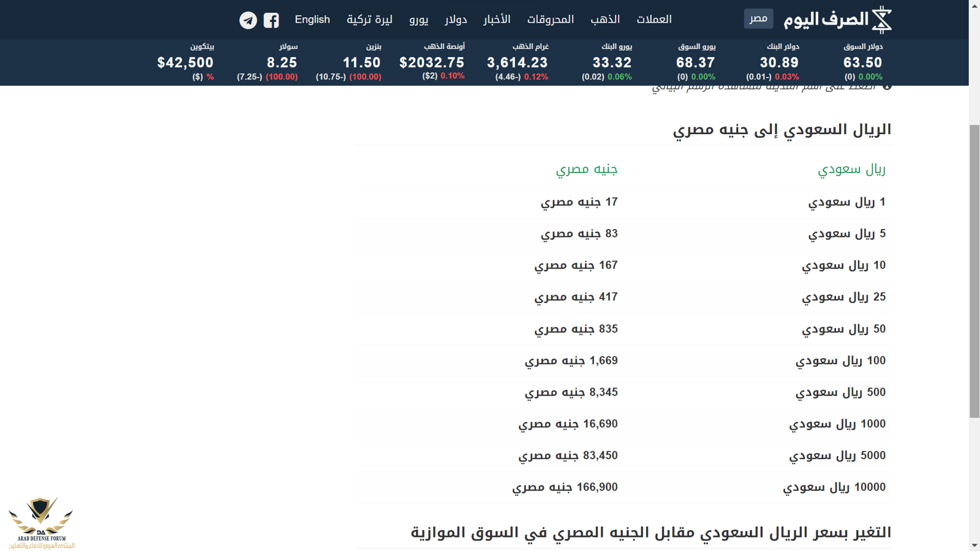Open the المحروقات fuel menu item
This screenshot has width=980, height=551.
(x=550, y=20)
